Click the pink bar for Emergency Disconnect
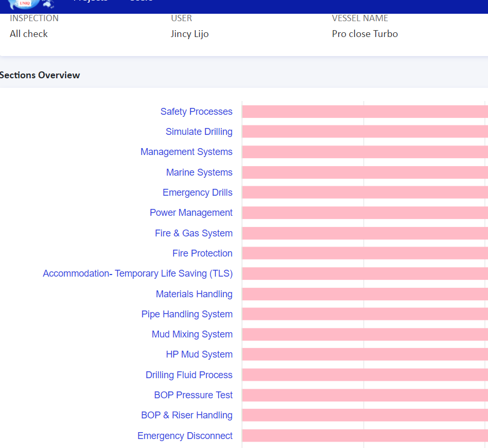 [365, 436]
